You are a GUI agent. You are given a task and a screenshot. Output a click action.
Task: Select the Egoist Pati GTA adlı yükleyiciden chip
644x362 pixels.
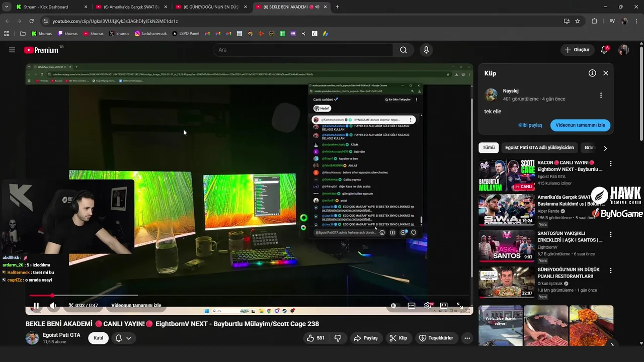tap(539, 148)
